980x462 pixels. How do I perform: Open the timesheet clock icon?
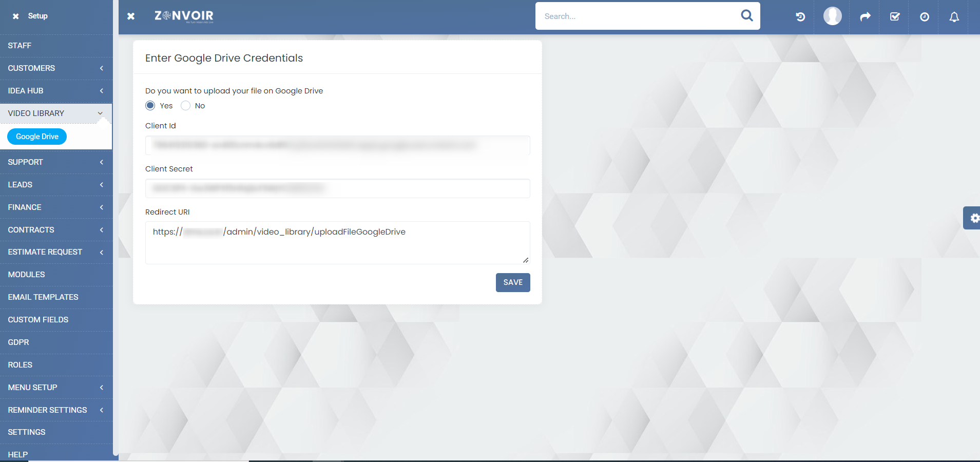(x=925, y=17)
